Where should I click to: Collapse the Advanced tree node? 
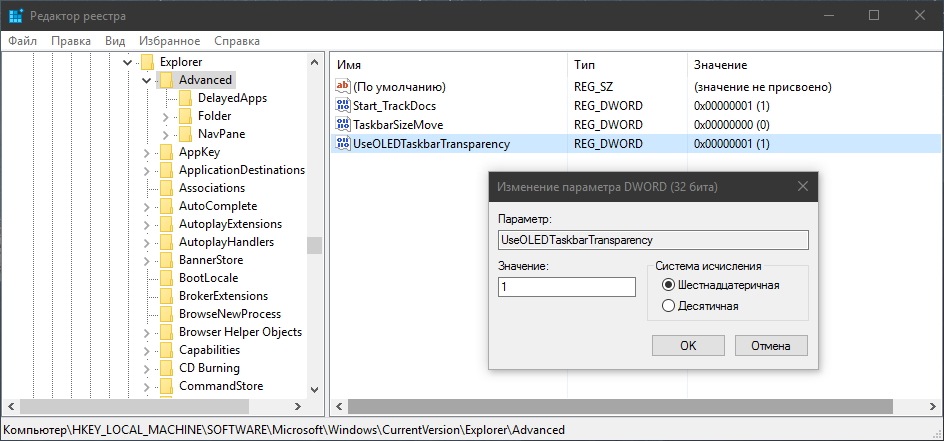pyautogui.click(x=146, y=80)
